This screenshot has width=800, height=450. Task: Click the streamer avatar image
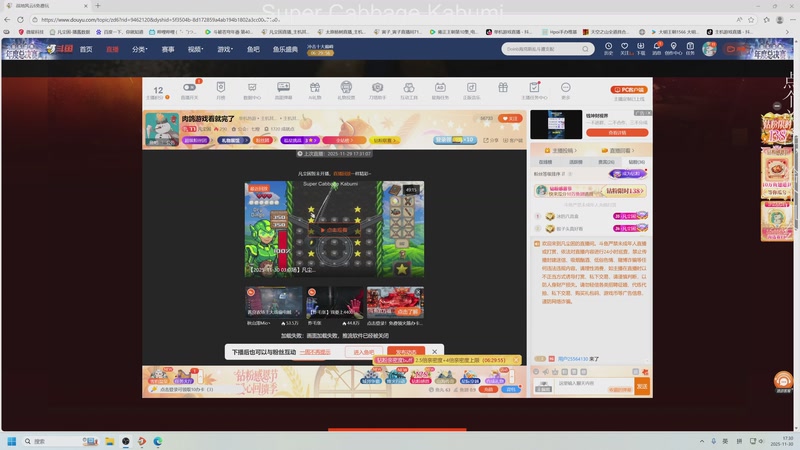(162, 130)
